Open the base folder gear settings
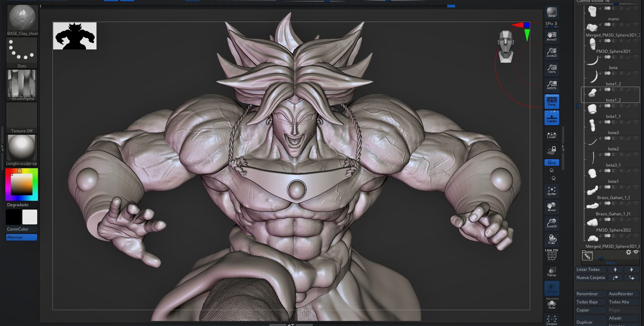Viewport: 644px width, 326px height. point(628,252)
